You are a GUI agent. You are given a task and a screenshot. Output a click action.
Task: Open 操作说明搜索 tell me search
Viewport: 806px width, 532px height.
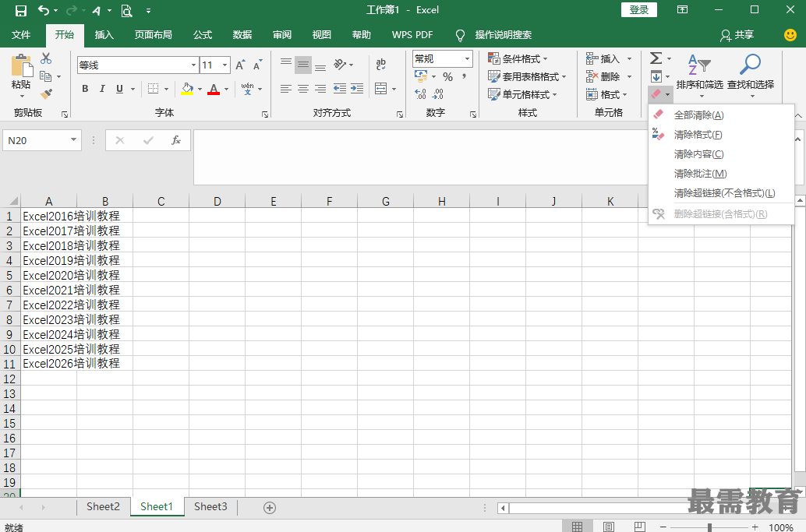(x=504, y=35)
